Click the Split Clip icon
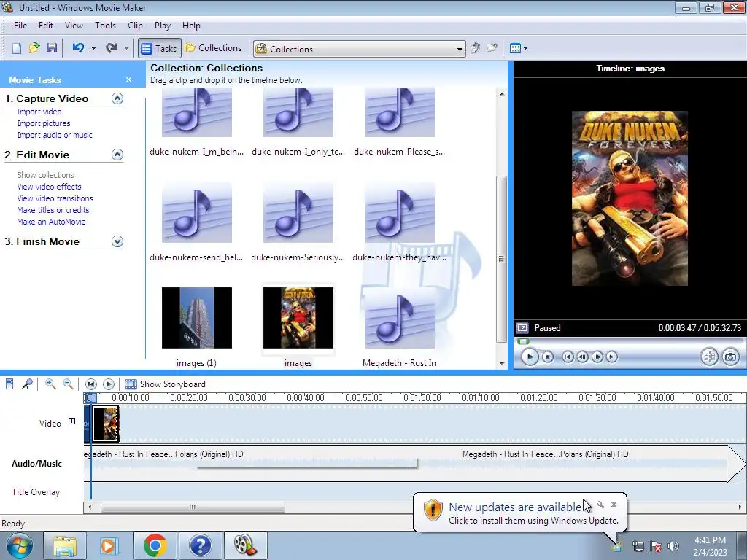 point(709,357)
